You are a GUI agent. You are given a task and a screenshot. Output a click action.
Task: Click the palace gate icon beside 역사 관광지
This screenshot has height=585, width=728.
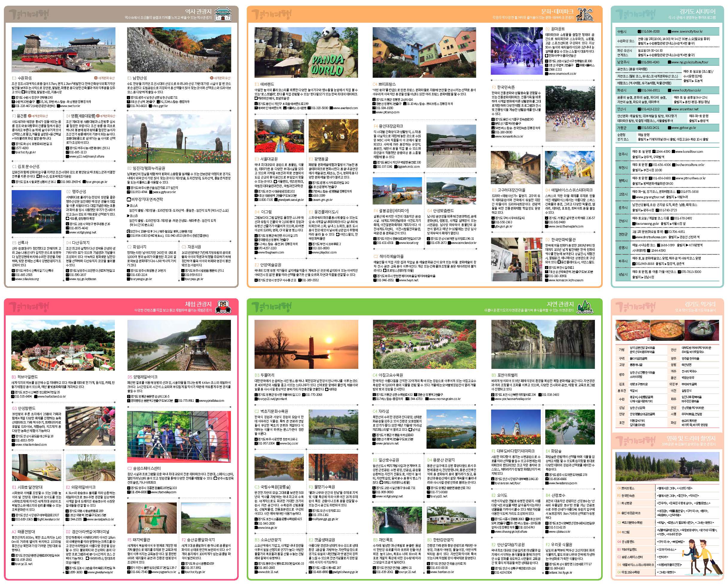pos(223,15)
